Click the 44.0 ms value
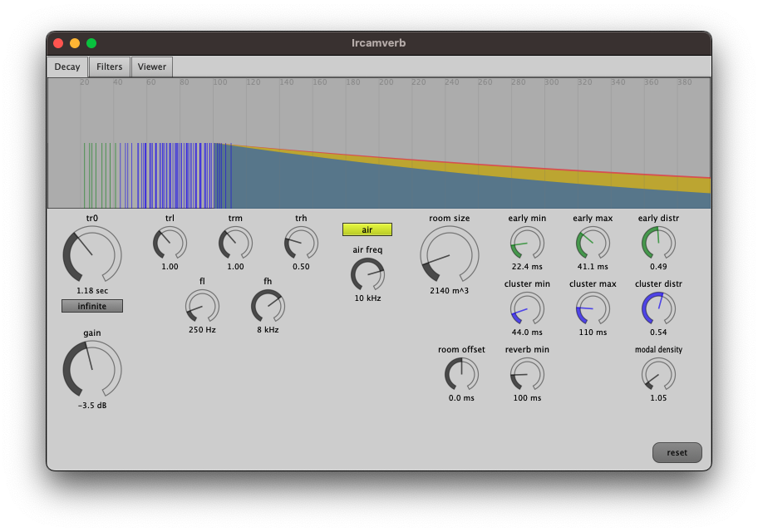758x532 pixels. pos(528,332)
